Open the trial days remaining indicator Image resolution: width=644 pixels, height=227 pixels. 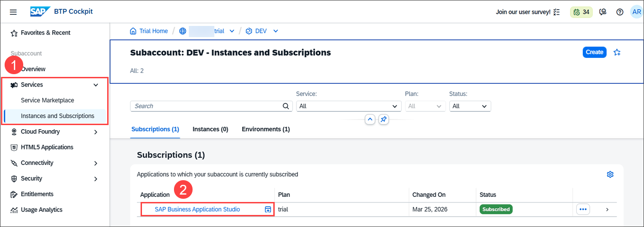581,12
